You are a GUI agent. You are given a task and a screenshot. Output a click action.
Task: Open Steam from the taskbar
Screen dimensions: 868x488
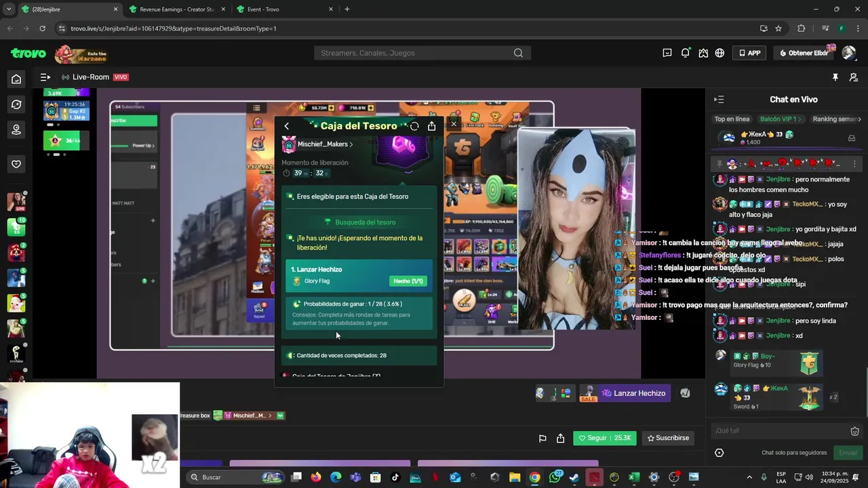[x=574, y=477]
